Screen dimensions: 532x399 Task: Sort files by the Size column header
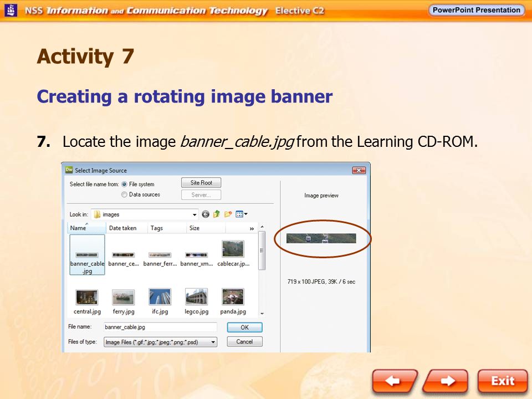coord(206,228)
